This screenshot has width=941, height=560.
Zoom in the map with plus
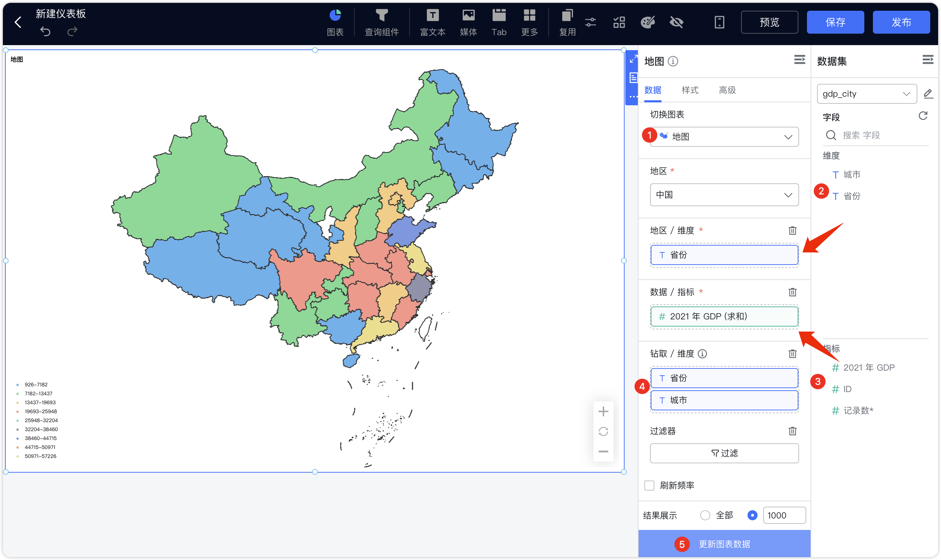coord(603,411)
